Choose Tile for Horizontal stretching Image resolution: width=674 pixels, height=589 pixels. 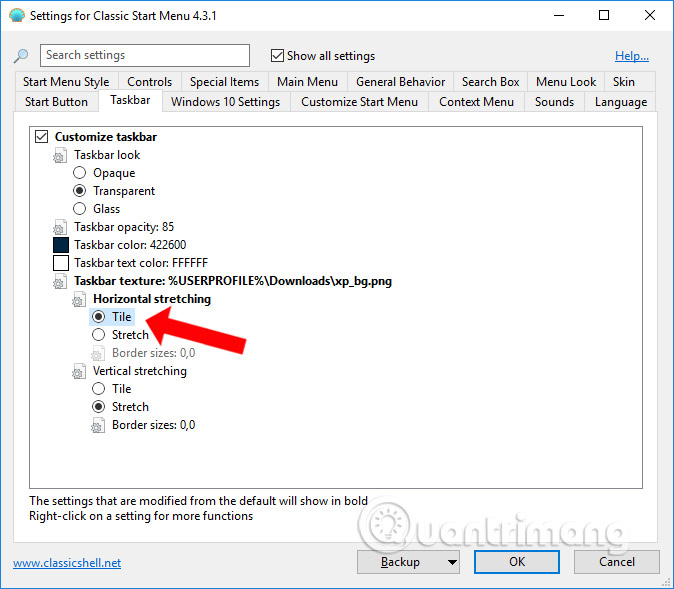(x=98, y=317)
